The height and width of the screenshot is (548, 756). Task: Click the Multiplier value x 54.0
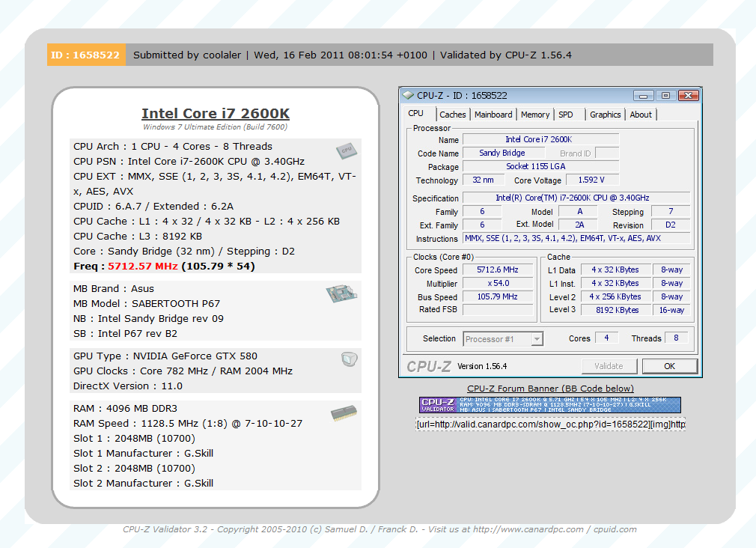pos(498,283)
